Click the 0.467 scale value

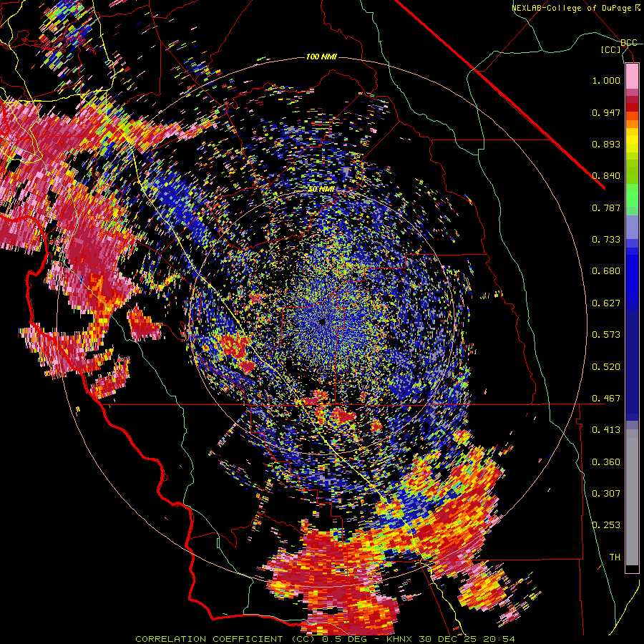click(606, 399)
